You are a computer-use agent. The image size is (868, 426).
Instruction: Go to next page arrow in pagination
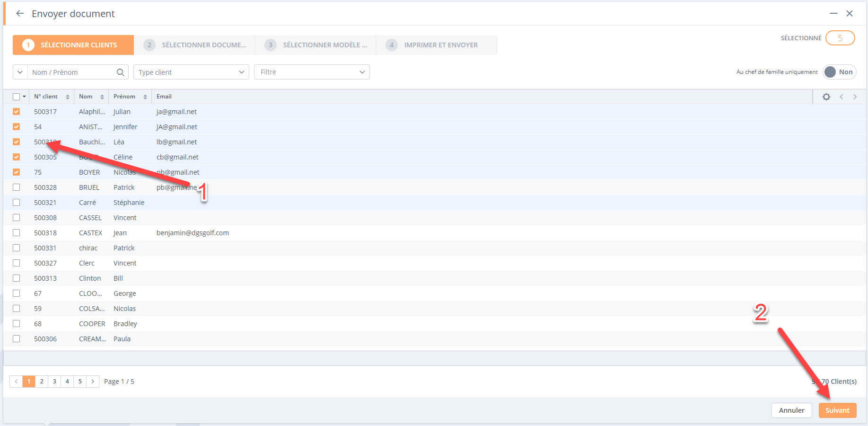coord(93,381)
